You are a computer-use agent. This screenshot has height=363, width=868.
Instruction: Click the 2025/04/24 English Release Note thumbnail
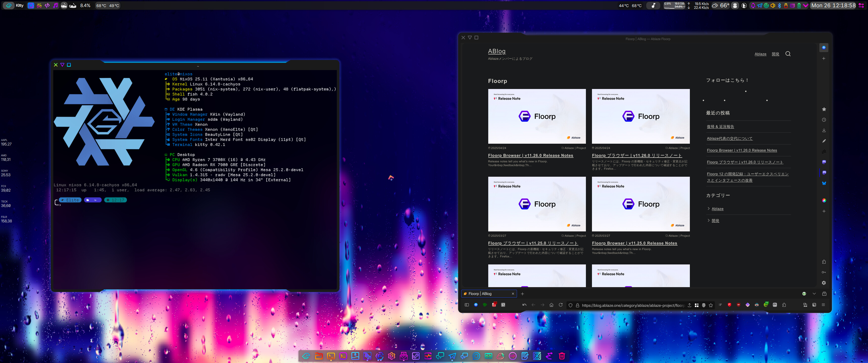537,116
